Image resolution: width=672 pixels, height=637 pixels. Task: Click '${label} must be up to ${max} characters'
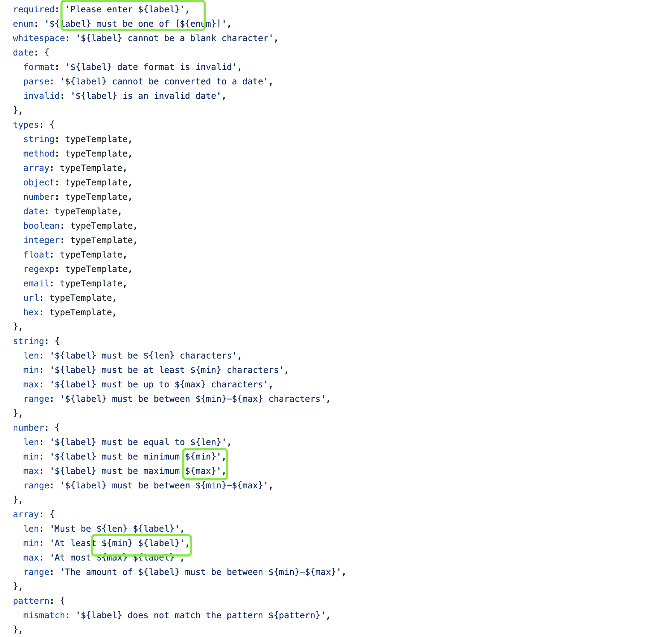click(x=159, y=385)
